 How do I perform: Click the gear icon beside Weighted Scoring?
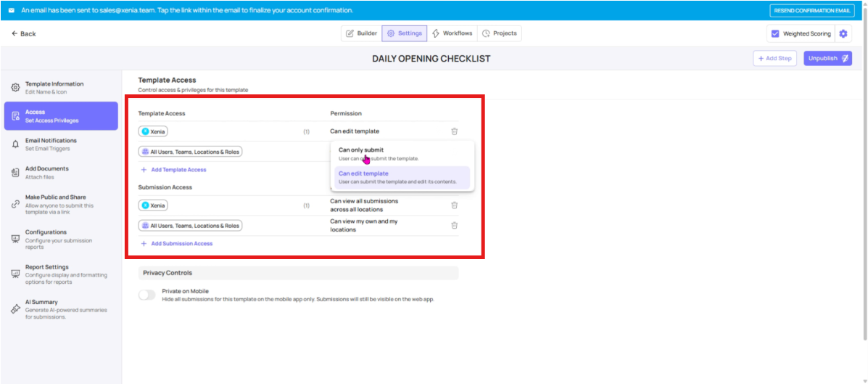coord(843,34)
